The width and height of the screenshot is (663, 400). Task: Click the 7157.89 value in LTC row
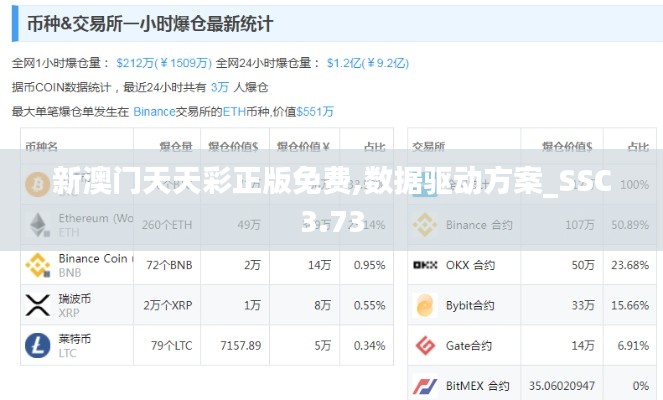coord(241,345)
